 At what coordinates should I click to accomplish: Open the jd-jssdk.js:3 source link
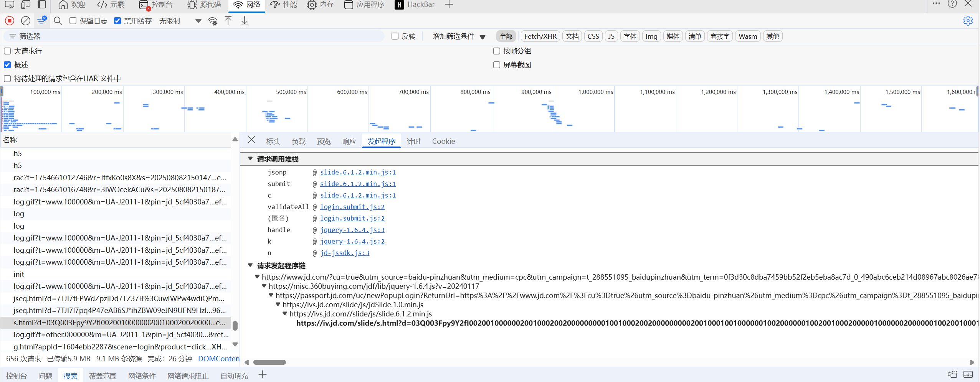[344, 253]
